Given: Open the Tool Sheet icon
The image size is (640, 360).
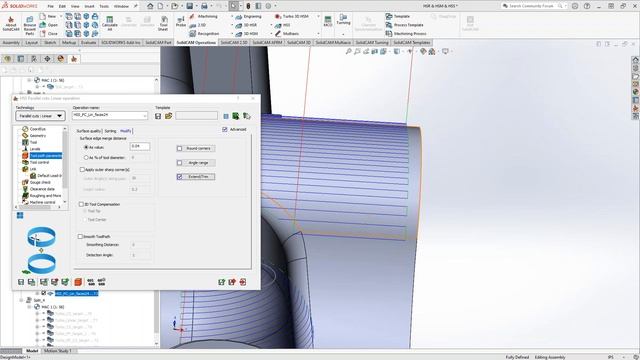Looking at the screenshot, I should coord(163,24).
